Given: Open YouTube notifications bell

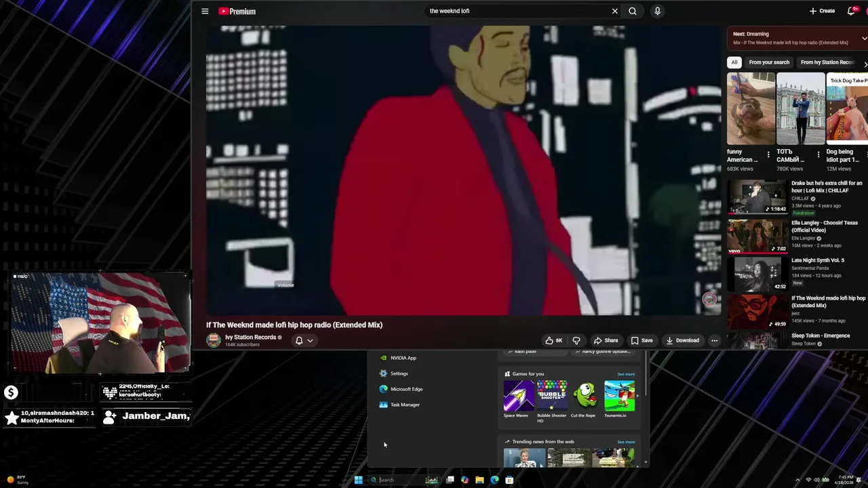Looking at the screenshot, I should 852,11.
